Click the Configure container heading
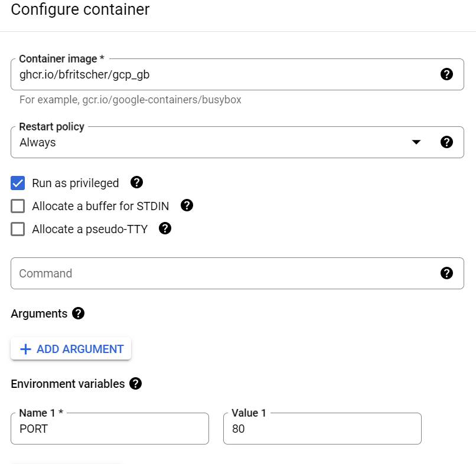This screenshot has width=476, height=464. pos(80,9)
